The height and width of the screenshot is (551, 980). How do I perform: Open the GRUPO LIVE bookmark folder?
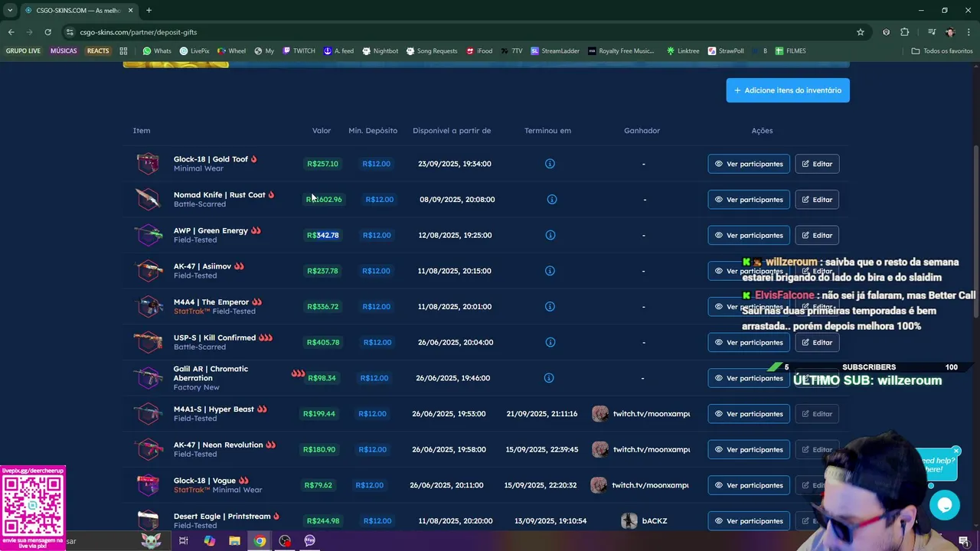pos(23,51)
